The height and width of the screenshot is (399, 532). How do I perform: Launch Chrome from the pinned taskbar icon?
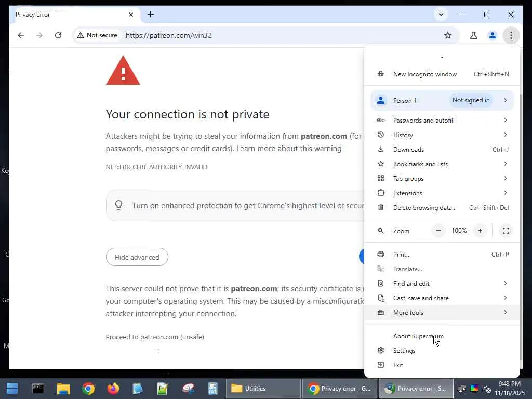point(88,389)
